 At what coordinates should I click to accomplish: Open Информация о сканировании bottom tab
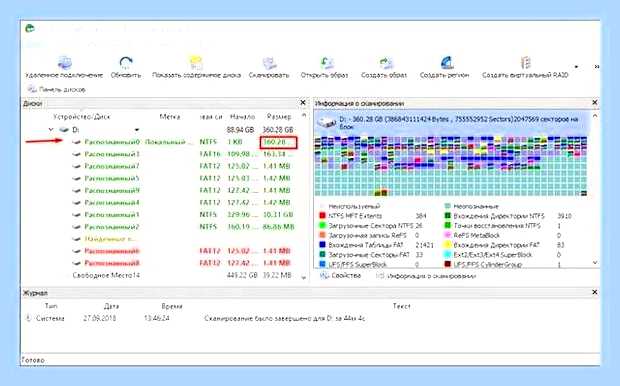click(x=426, y=276)
